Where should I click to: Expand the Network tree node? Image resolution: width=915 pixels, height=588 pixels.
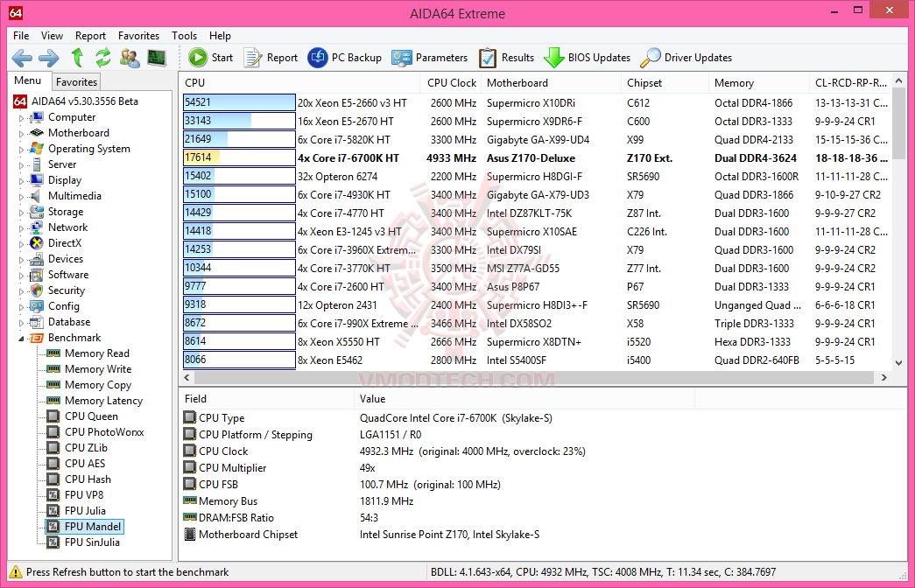pos(22,228)
